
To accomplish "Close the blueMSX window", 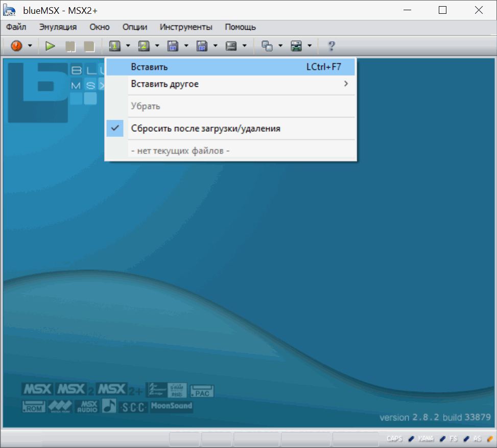I will (479, 10).
